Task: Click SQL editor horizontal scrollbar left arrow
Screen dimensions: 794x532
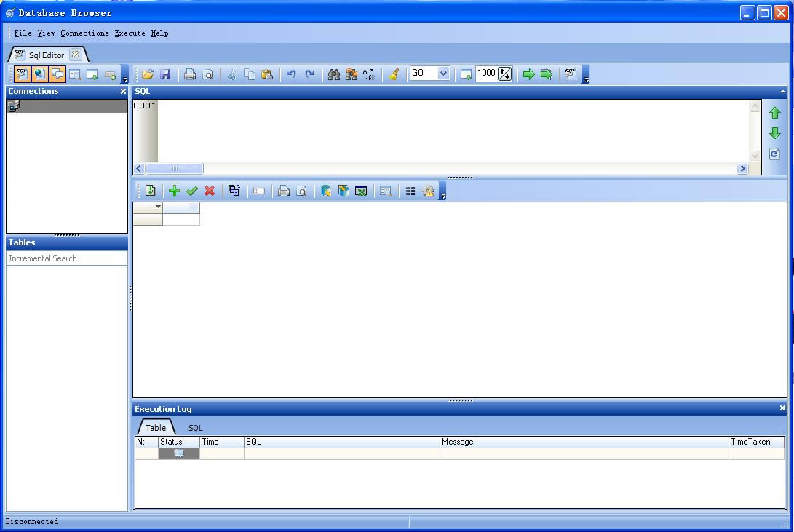Action: 139,169
